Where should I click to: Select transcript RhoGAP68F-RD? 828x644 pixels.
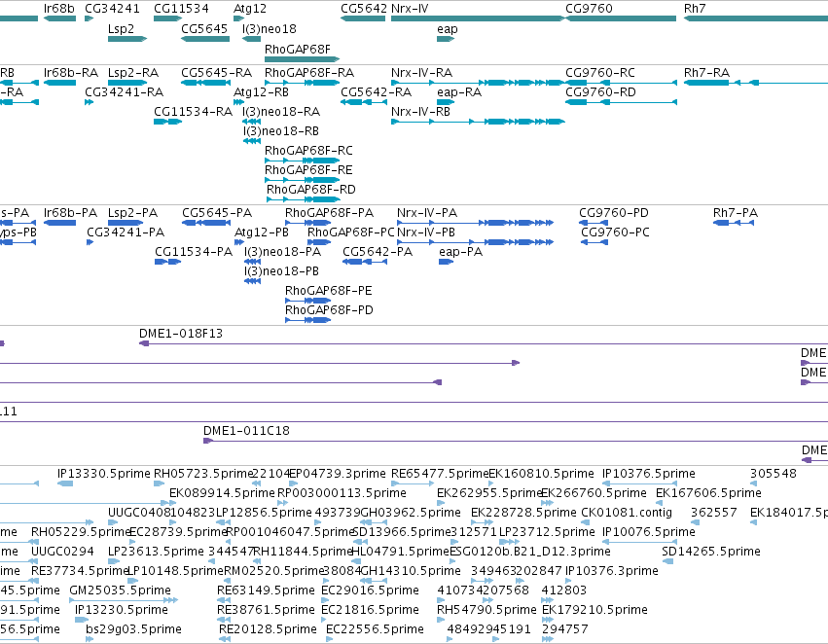click(311, 189)
